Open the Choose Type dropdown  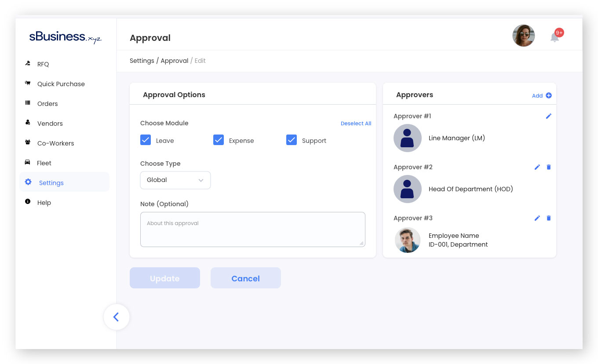175,180
